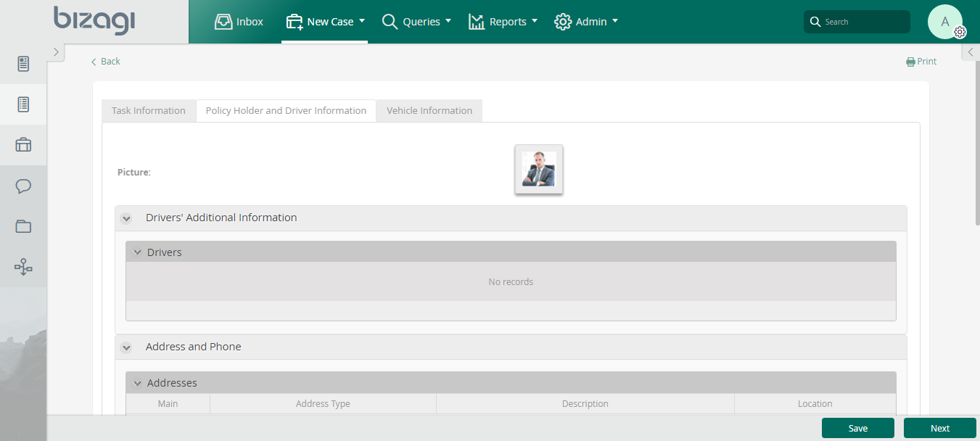The height and width of the screenshot is (441, 980).
Task: Open Queries dropdown arrow
Action: coord(448,21)
